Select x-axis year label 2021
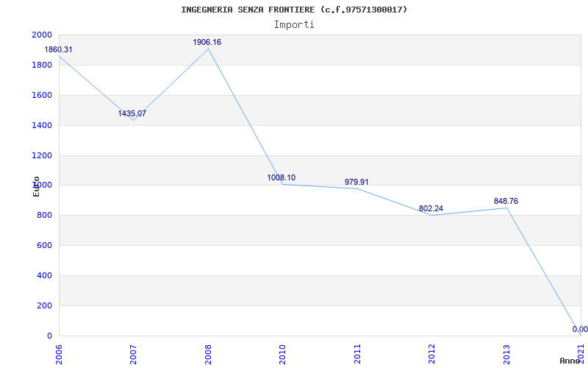The image size is (588, 368). tap(581, 354)
